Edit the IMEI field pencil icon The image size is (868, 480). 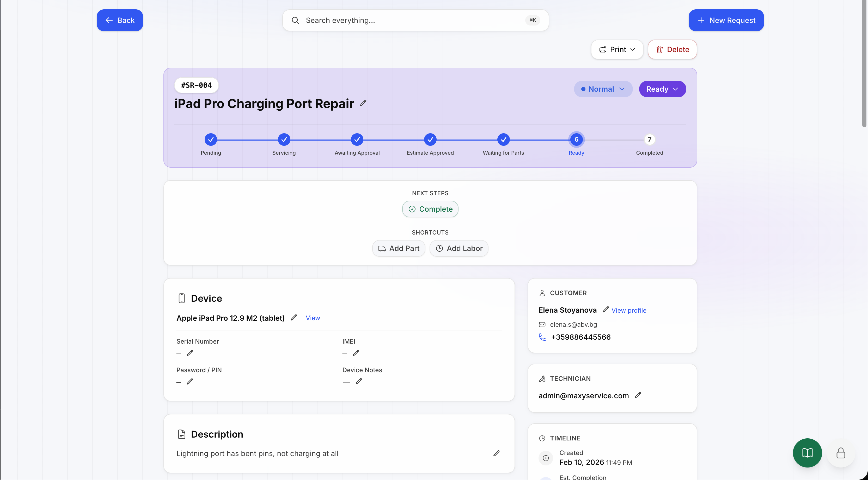(x=356, y=353)
